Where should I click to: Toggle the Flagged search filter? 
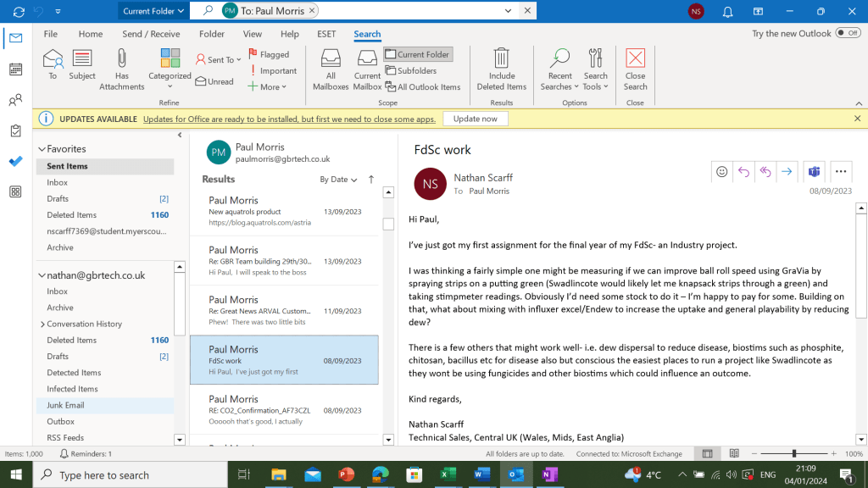268,54
